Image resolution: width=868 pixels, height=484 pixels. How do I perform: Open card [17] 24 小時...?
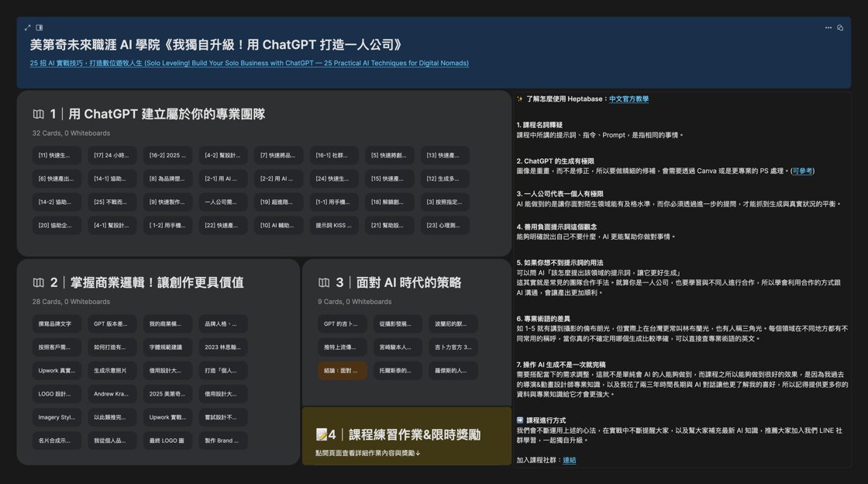[x=112, y=156]
